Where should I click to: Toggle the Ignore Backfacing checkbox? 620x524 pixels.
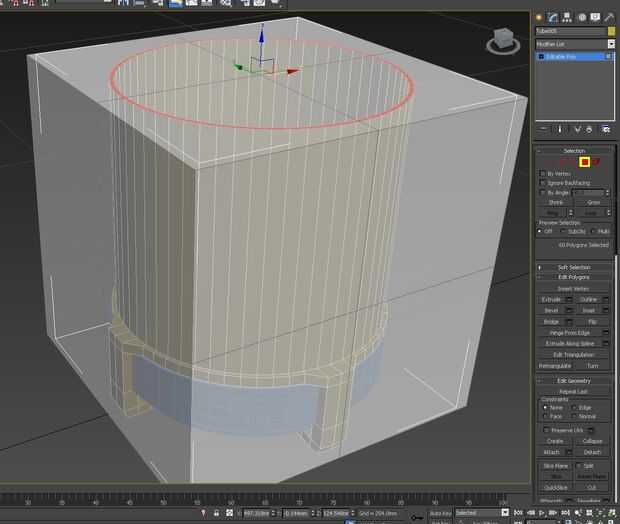[543, 183]
